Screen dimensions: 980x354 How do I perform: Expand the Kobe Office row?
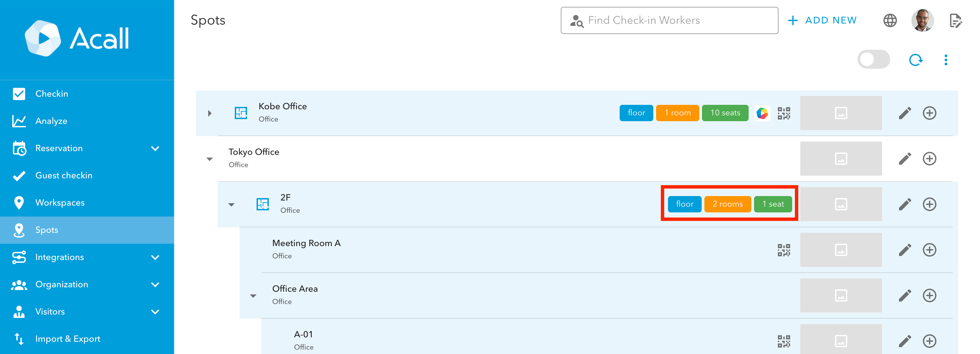[210, 113]
